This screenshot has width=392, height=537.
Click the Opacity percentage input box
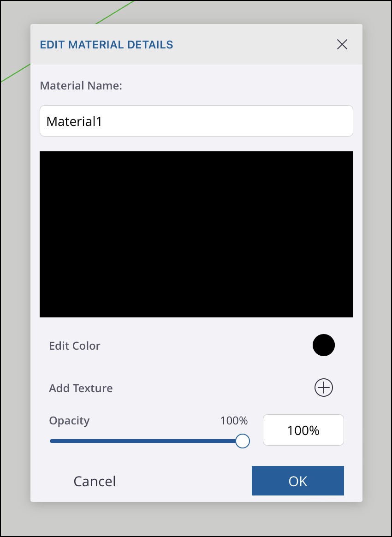point(303,430)
